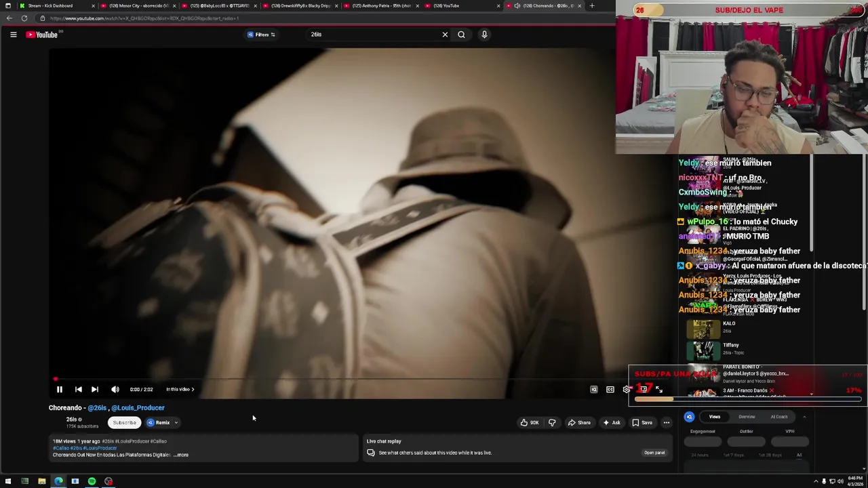
Task: Like the video (90K)
Action: [530, 422]
